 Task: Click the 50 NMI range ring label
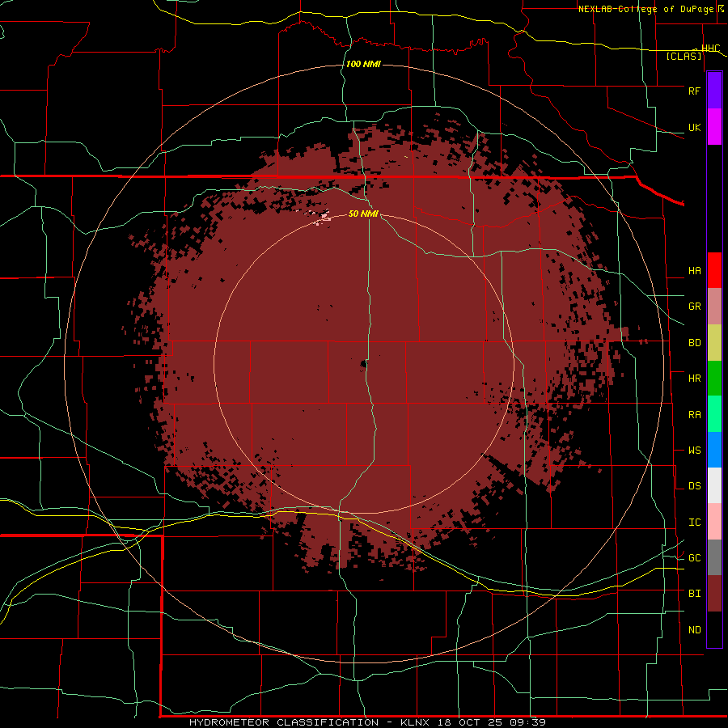[x=363, y=214]
